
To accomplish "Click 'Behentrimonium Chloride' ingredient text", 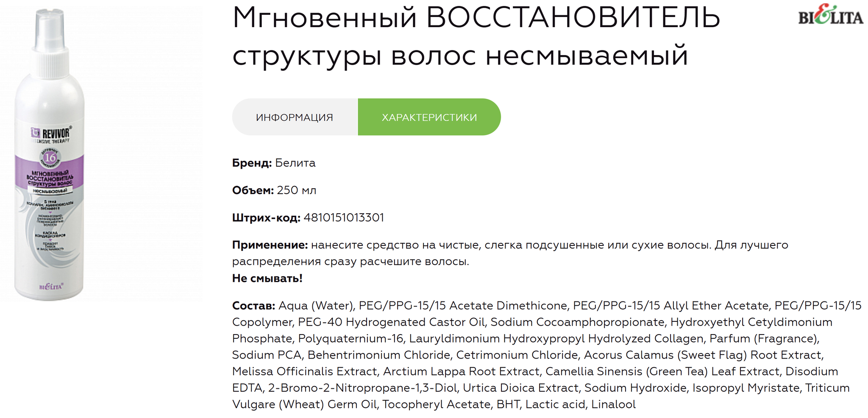I will tap(379, 355).
